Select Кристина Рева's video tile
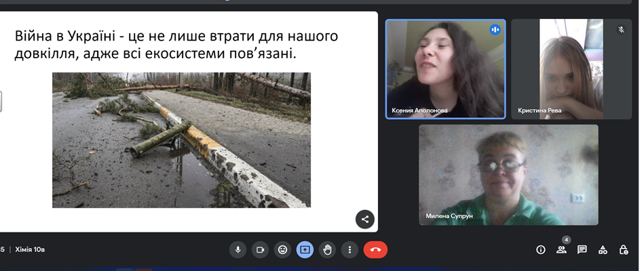Viewport: 644px width, 271px height. coord(571,69)
